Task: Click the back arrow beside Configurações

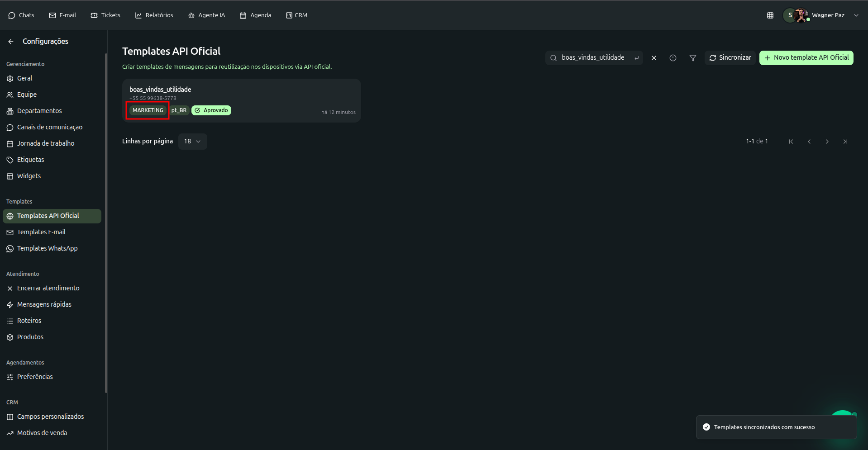Action: [x=11, y=42]
